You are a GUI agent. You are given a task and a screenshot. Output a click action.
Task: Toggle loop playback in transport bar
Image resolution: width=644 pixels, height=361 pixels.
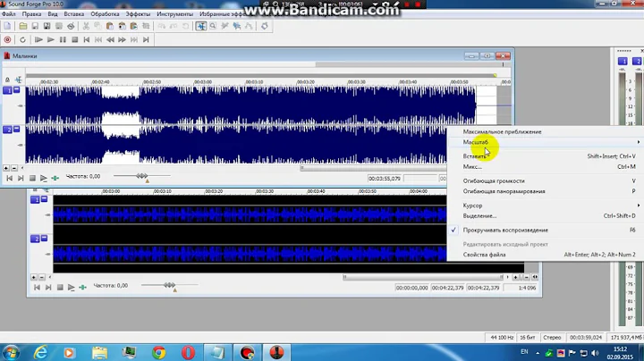coord(22,40)
